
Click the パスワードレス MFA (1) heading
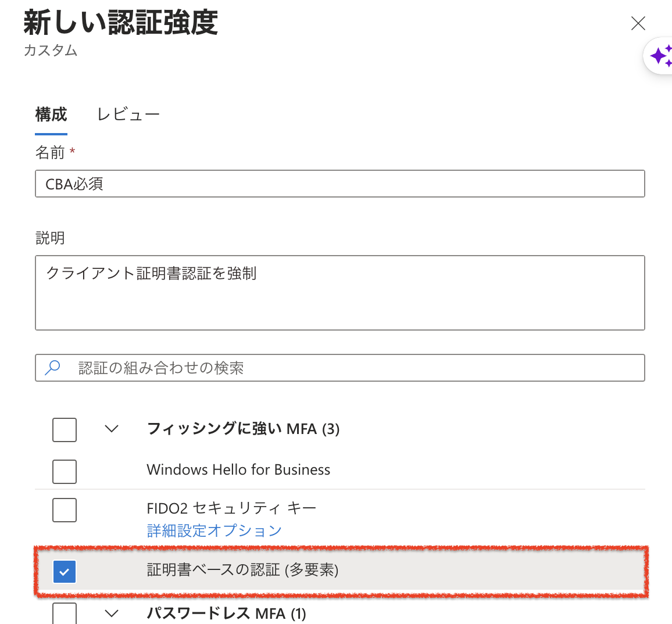click(226, 614)
